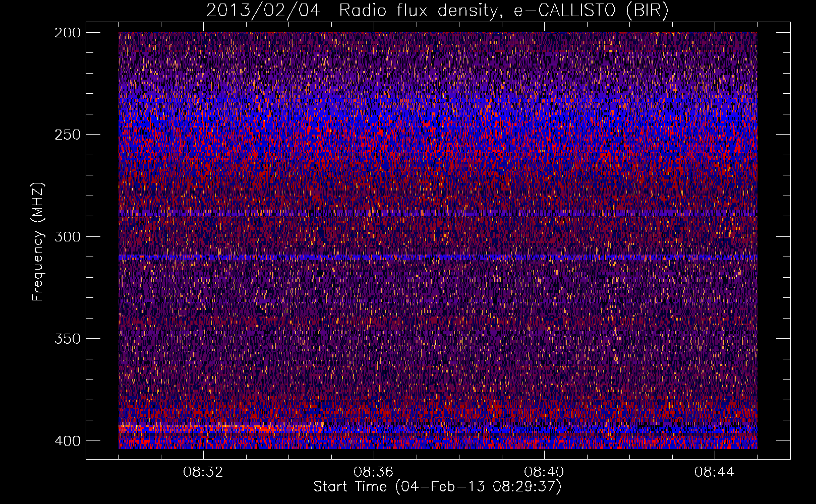
Task: Select the 'Frequency (MHZ)' axis label
Action: coord(38,241)
